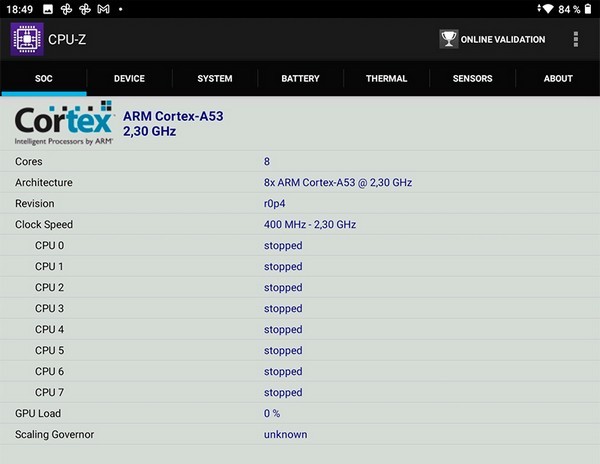Viewport: 600px width, 464px height.
Task: Switch to the DEVICE tab
Action: [x=129, y=79]
